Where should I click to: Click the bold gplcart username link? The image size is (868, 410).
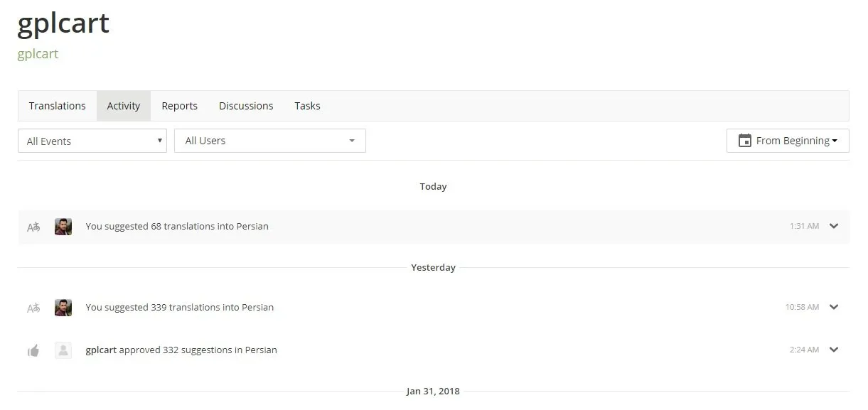click(x=101, y=350)
